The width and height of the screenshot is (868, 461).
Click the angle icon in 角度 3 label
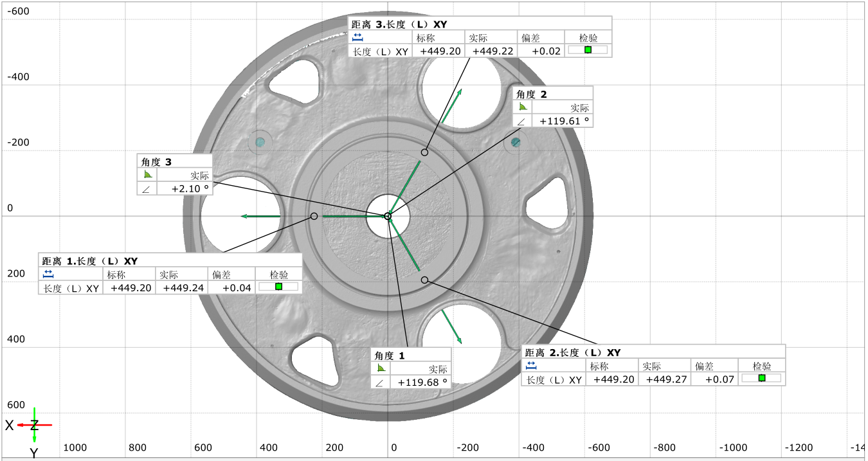click(148, 175)
